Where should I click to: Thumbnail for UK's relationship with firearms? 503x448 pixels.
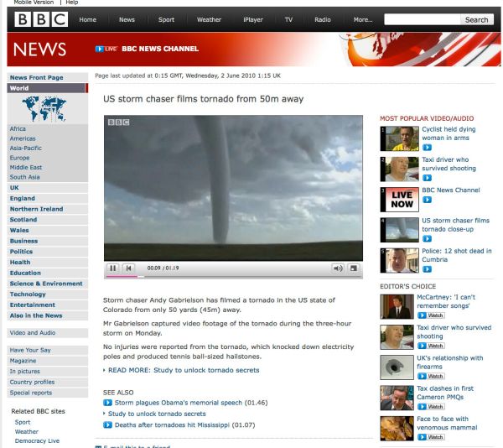[397, 367]
